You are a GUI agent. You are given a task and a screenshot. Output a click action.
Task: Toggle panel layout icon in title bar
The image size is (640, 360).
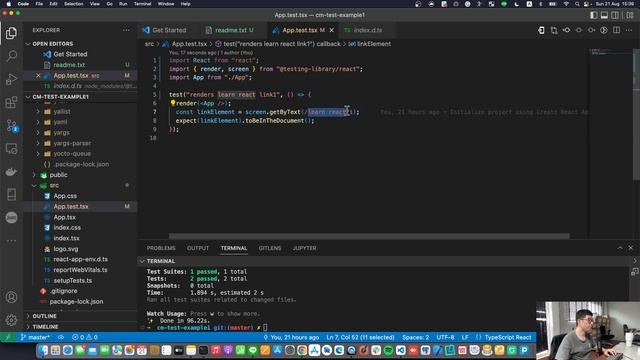pos(604,15)
